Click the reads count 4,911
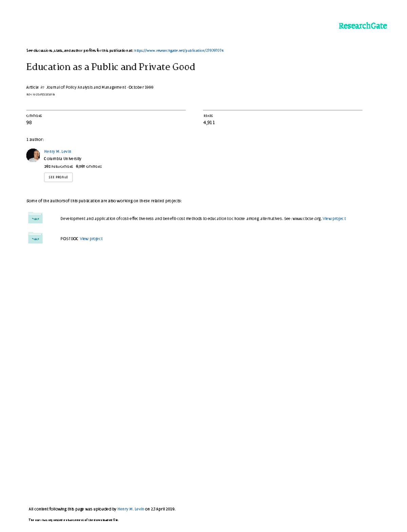 (209, 123)
